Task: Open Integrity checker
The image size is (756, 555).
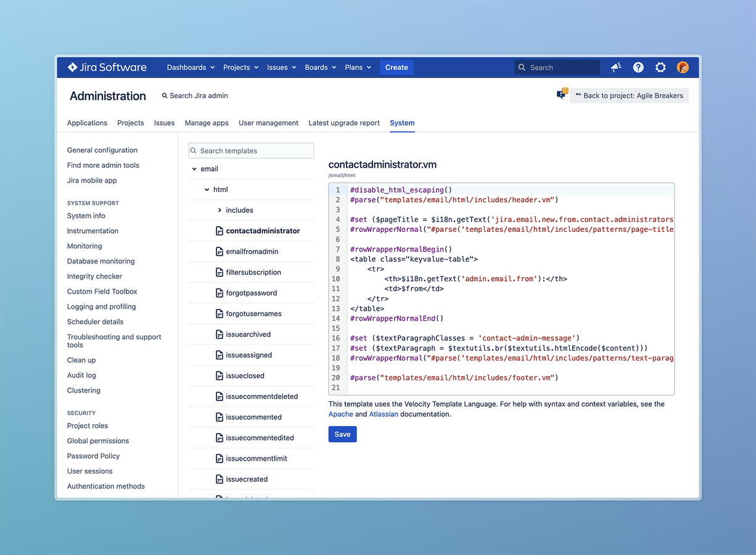Action: pos(94,276)
